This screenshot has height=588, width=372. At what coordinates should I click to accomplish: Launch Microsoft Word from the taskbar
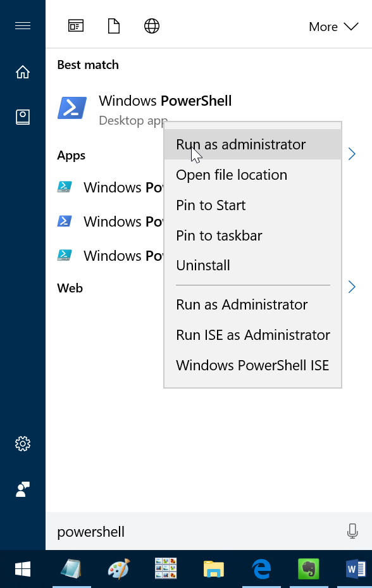click(355, 569)
